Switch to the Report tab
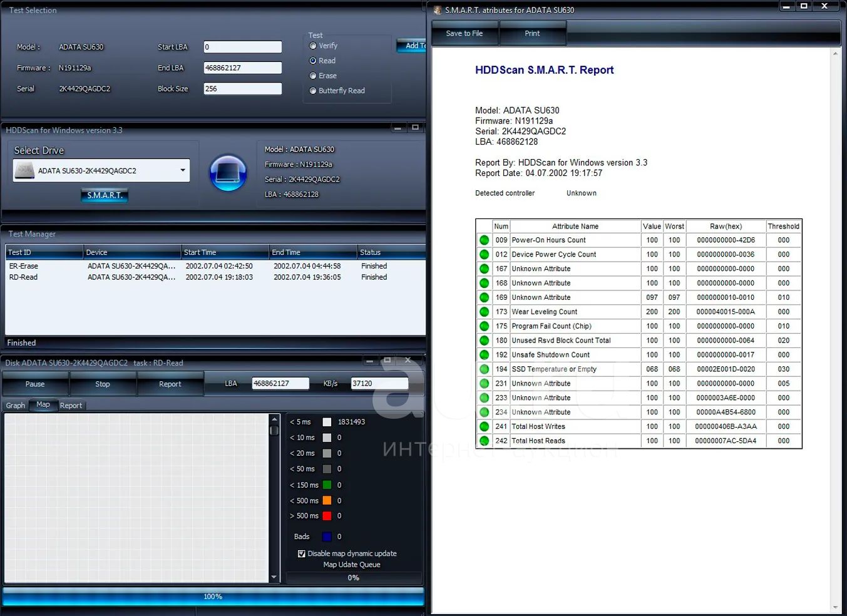The image size is (847, 616). [x=71, y=406]
